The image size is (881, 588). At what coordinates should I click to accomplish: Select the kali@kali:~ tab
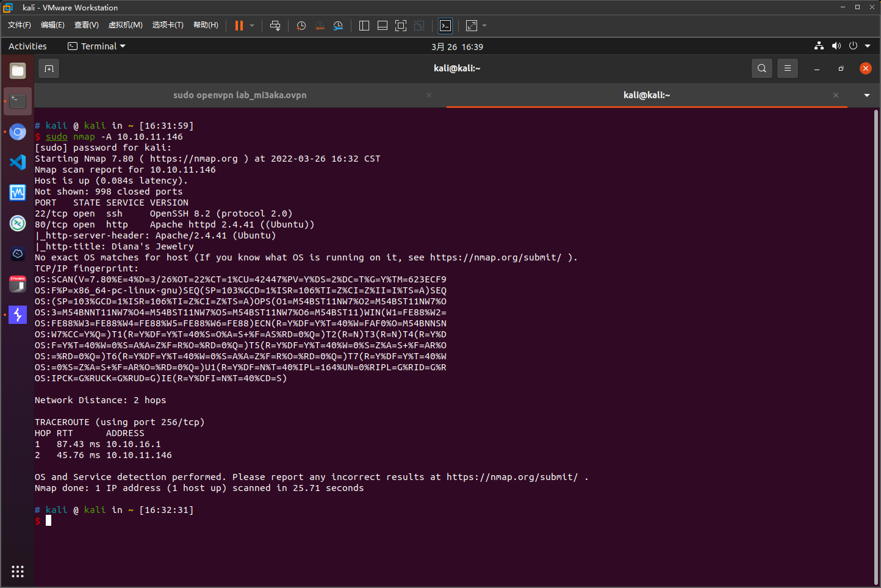pos(647,95)
